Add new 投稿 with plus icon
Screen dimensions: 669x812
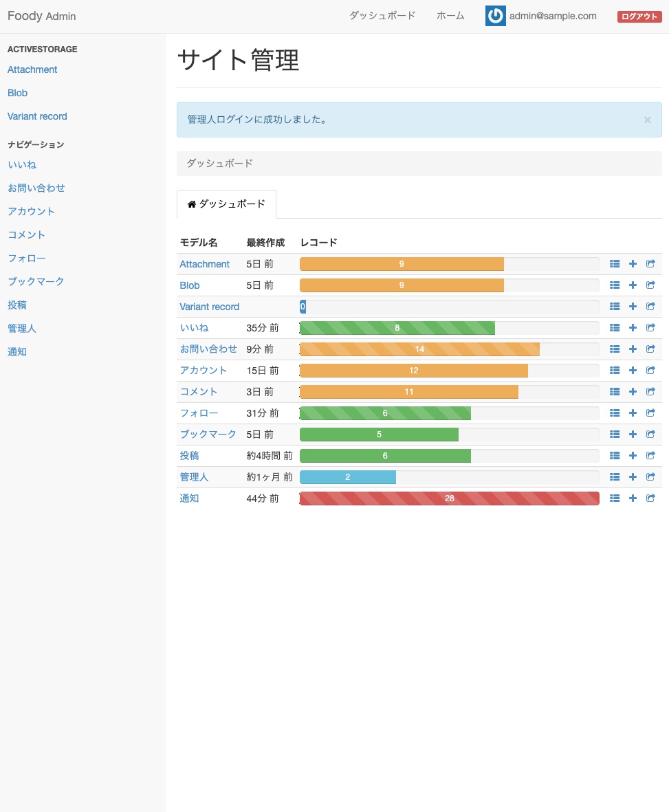pos(633,456)
